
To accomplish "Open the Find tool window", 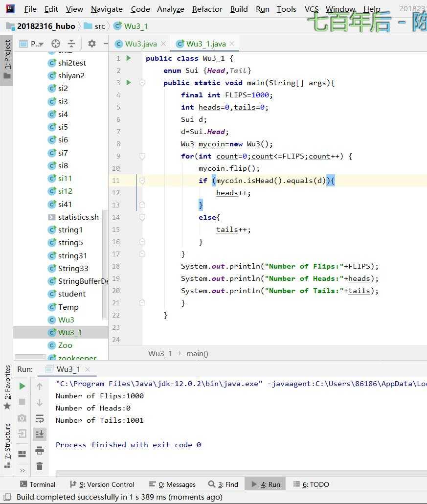I will (x=224, y=484).
